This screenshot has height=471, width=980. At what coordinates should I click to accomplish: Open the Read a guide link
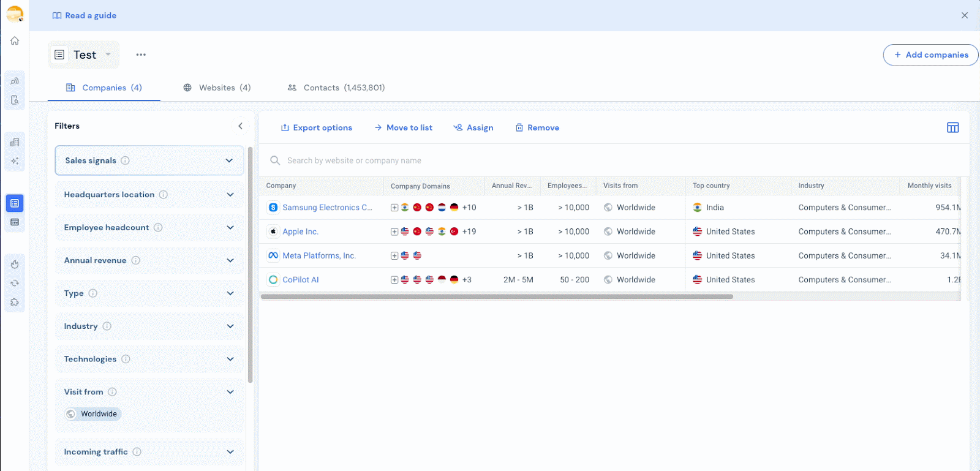[85, 15]
